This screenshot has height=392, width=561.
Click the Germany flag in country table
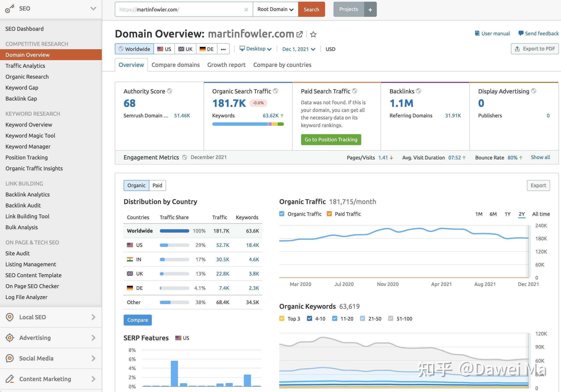click(x=130, y=288)
